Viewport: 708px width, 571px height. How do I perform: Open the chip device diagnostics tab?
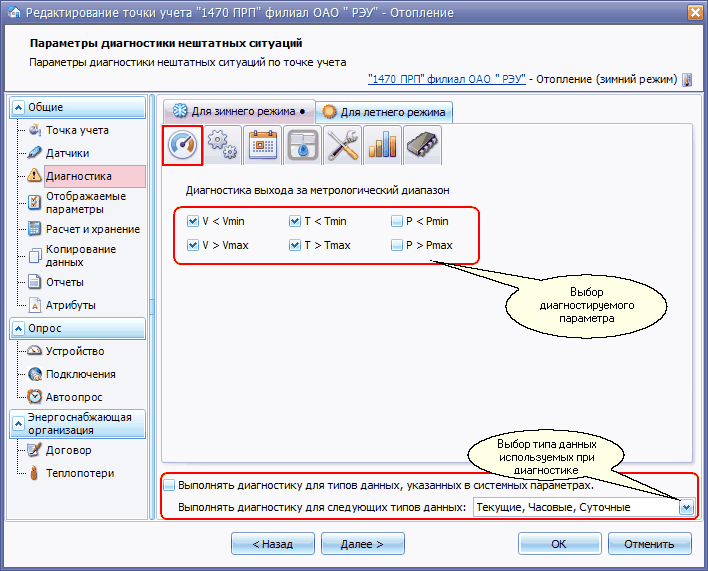(x=422, y=145)
